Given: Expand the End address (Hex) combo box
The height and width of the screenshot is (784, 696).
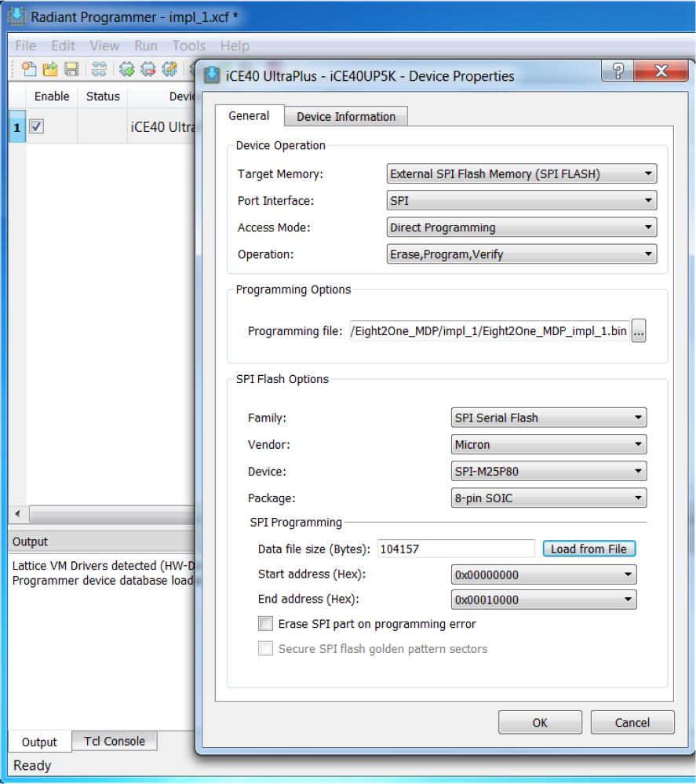Looking at the screenshot, I should [544, 600].
